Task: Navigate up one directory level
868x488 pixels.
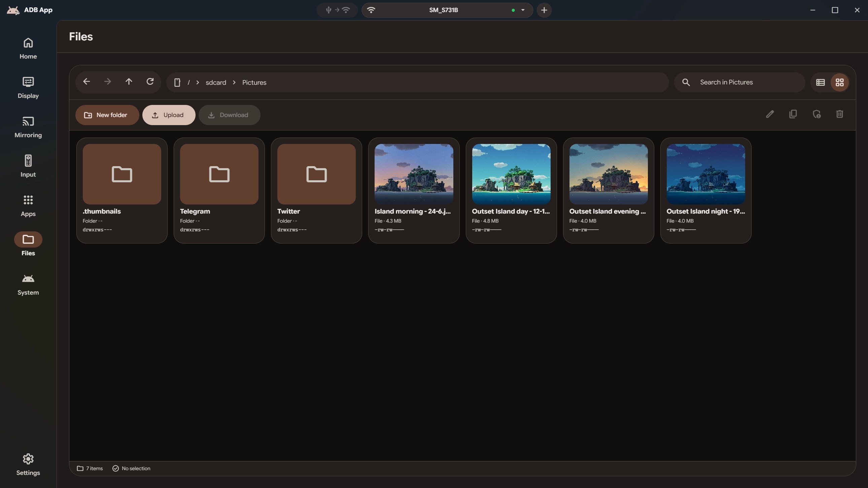Action: pos(129,82)
